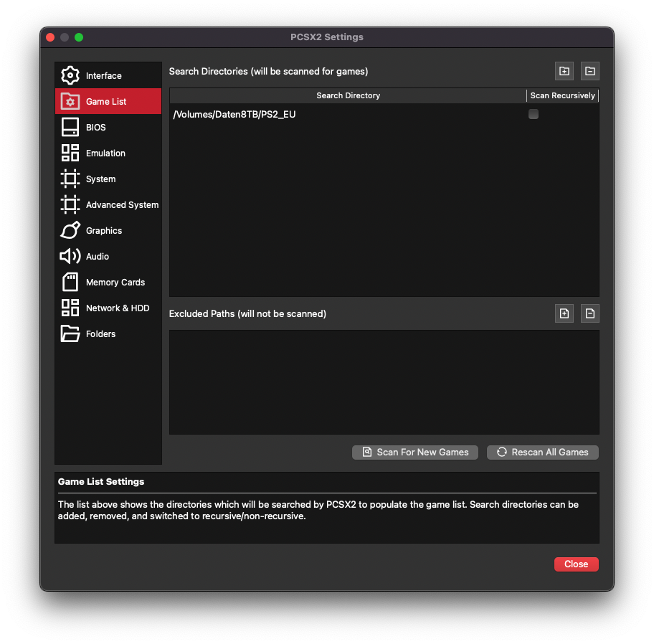Remove an excluded path

(x=589, y=313)
